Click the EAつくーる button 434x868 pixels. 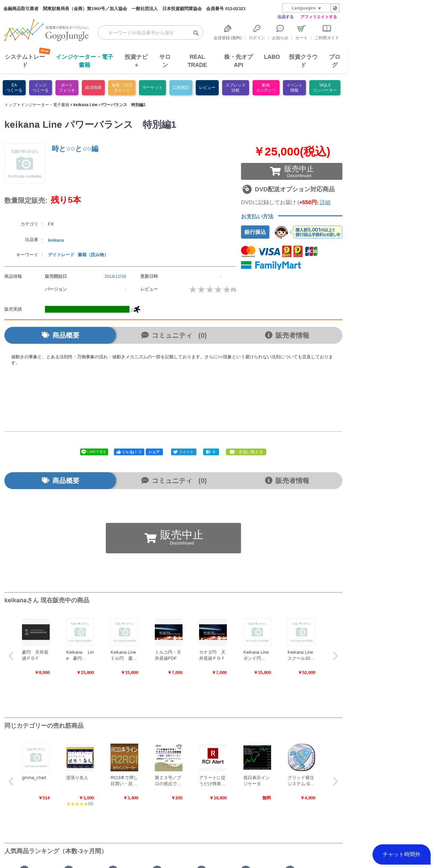click(14, 88)
